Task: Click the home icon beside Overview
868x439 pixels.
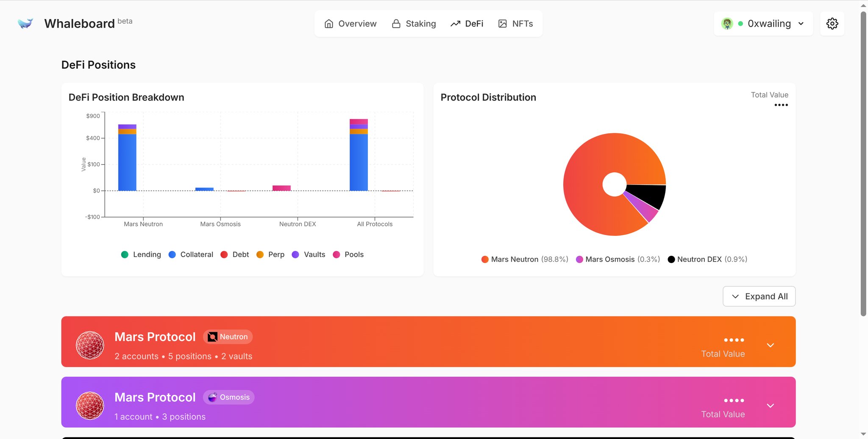Action: [329, 24]
